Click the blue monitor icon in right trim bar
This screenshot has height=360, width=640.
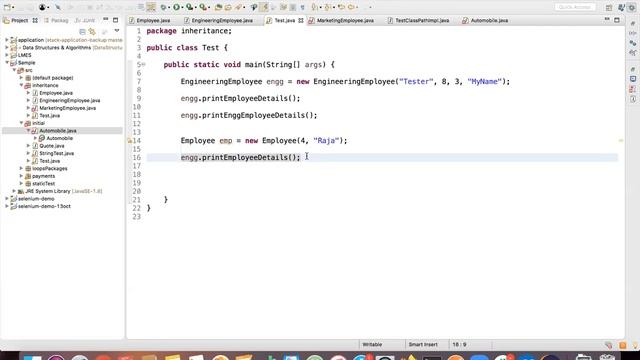tap(633, 79)
